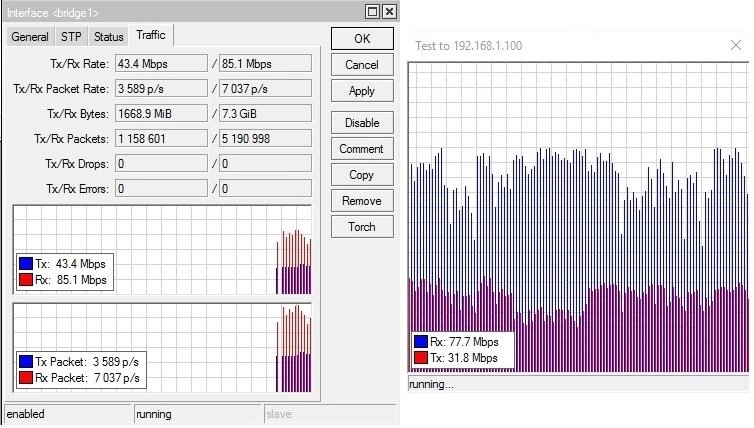Click the Rx Bytes field showing 7.3 GiB
Image resolution: width=754 pixels, height=428 pixels.
(x=265, y=113)
